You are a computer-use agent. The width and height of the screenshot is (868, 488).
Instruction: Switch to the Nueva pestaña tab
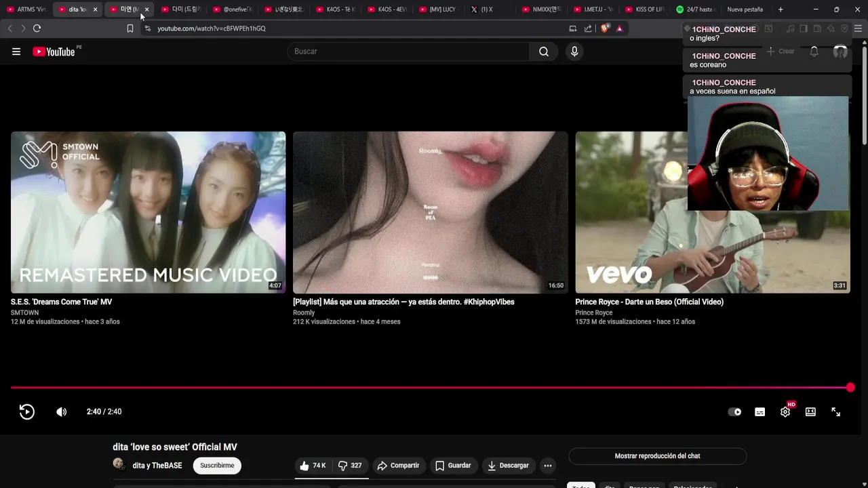click(x=745, y=9)
